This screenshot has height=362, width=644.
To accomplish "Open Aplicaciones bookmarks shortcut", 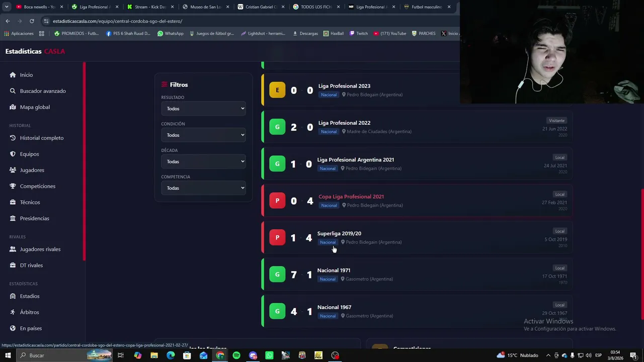I will [19, 34].
